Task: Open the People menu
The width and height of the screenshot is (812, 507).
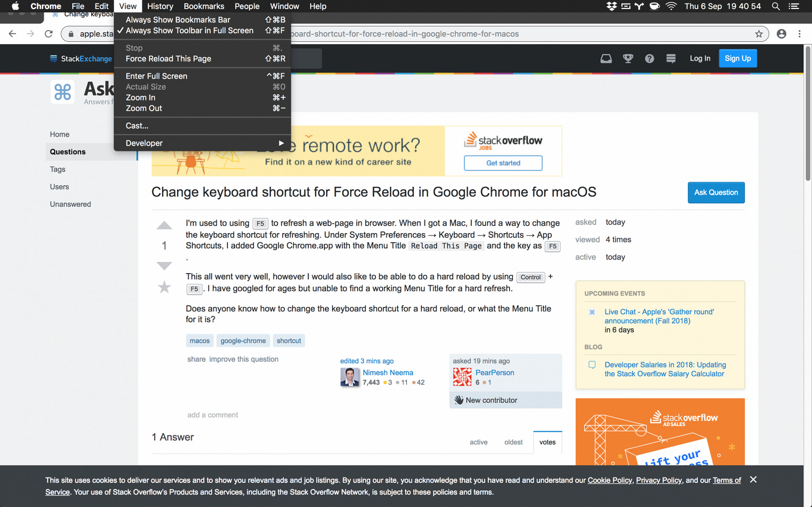Action: 247,6
